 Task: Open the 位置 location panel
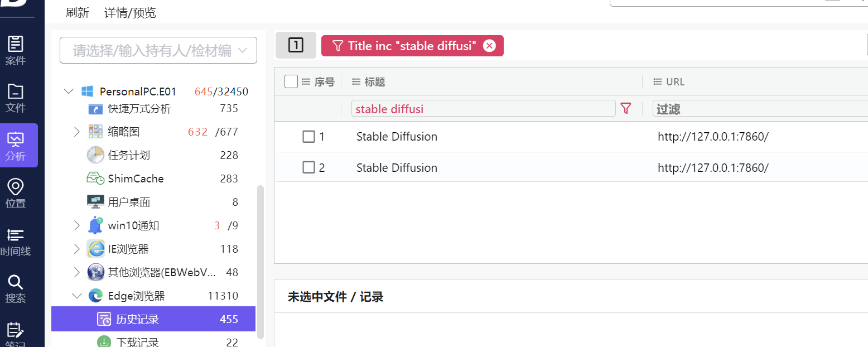(15, 194)
